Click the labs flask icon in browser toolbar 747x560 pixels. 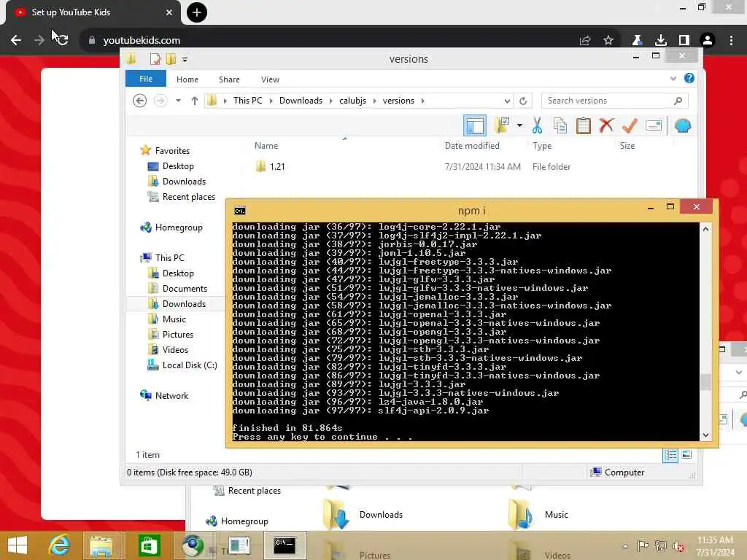[x=637, y=41]
